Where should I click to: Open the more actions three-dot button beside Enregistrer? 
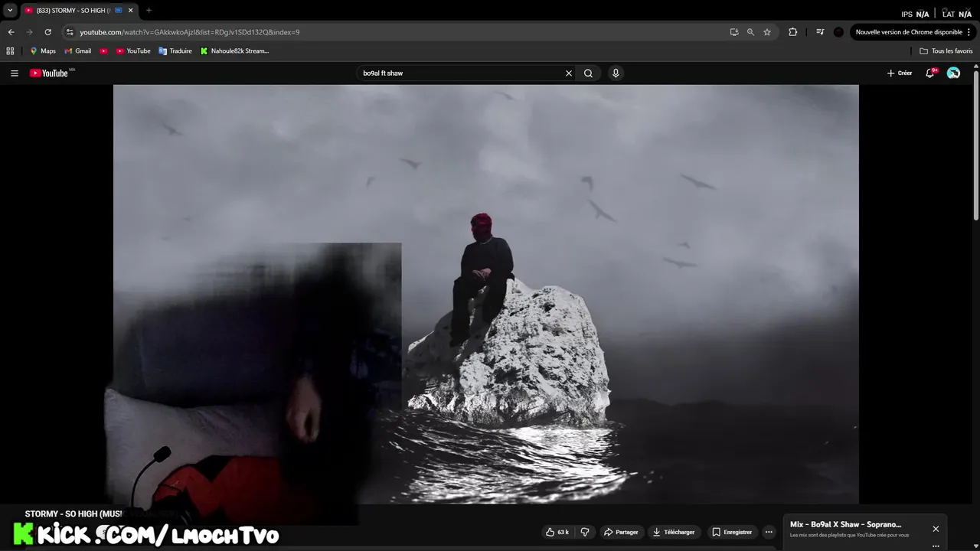769,532
